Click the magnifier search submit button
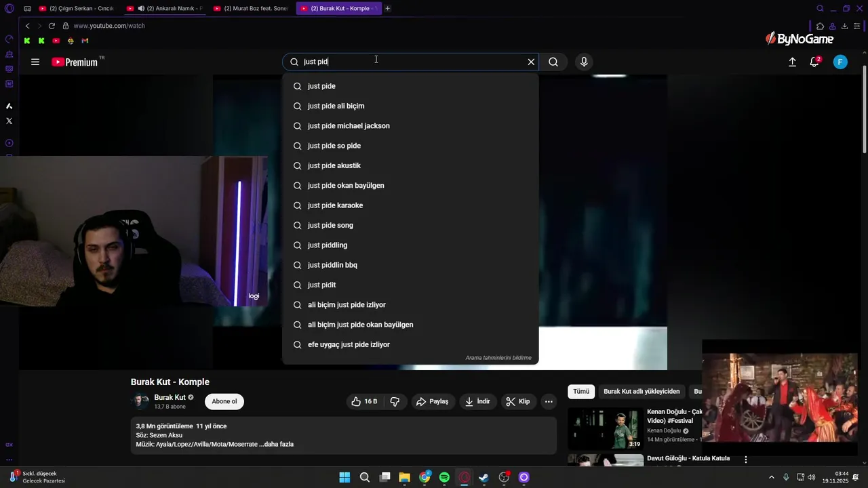The image size is (868, 488). [553, 62]
